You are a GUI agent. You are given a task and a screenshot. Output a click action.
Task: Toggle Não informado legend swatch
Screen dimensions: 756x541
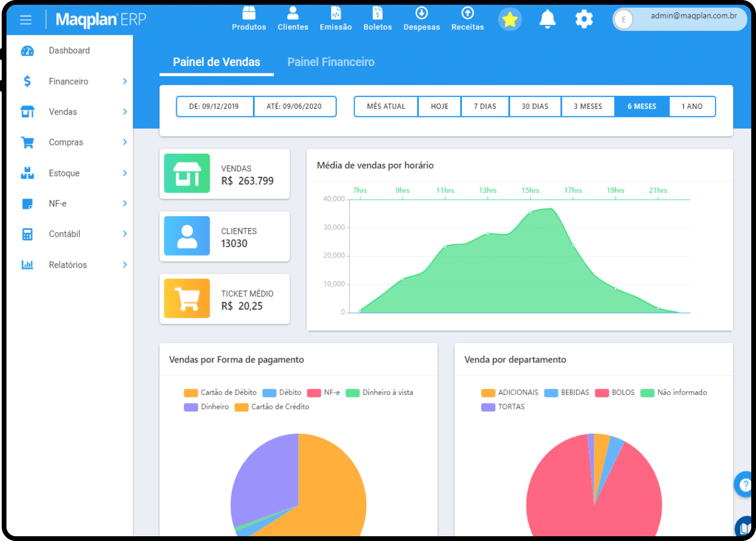(647, 393)
